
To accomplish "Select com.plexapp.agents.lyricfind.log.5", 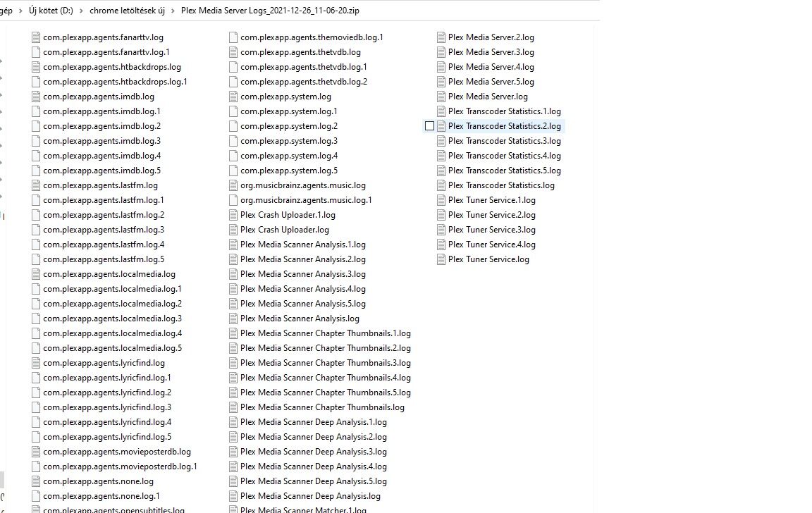I will coord(107,437).
